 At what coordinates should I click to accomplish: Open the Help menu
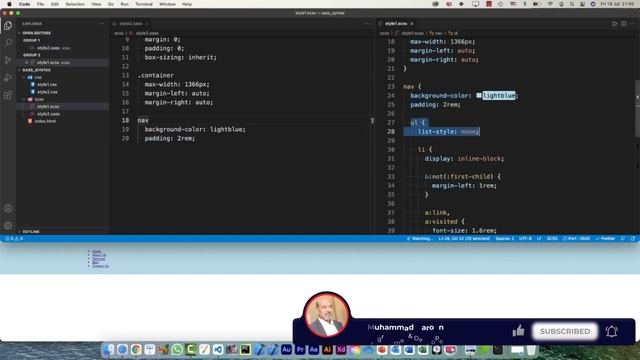187,4
